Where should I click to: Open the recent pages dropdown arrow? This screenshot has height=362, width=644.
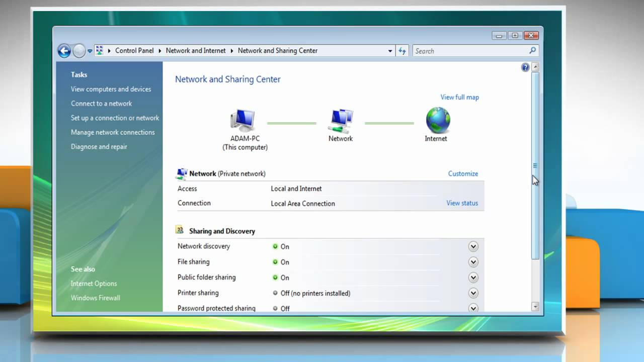click(x=90, y=51)
